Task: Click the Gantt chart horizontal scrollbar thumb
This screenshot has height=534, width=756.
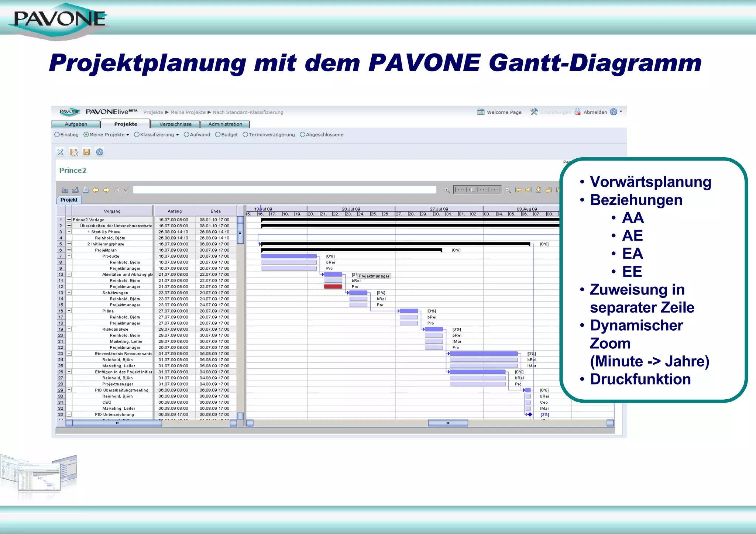Action: [448, 423]
